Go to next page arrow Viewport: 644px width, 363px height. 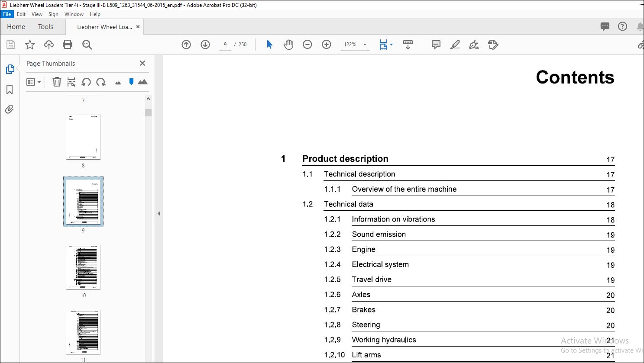pyautogui.click(x=205, y=45)
